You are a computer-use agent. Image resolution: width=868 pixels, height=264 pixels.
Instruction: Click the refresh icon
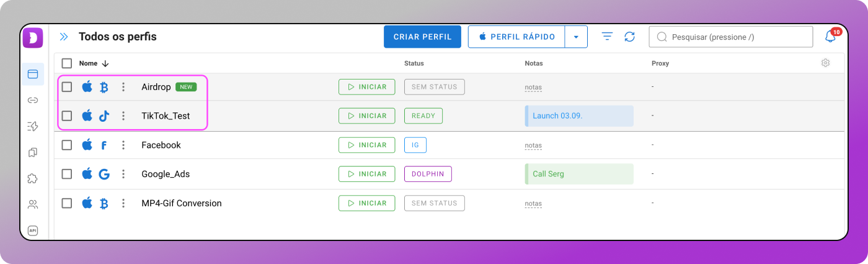coord(630,37)
